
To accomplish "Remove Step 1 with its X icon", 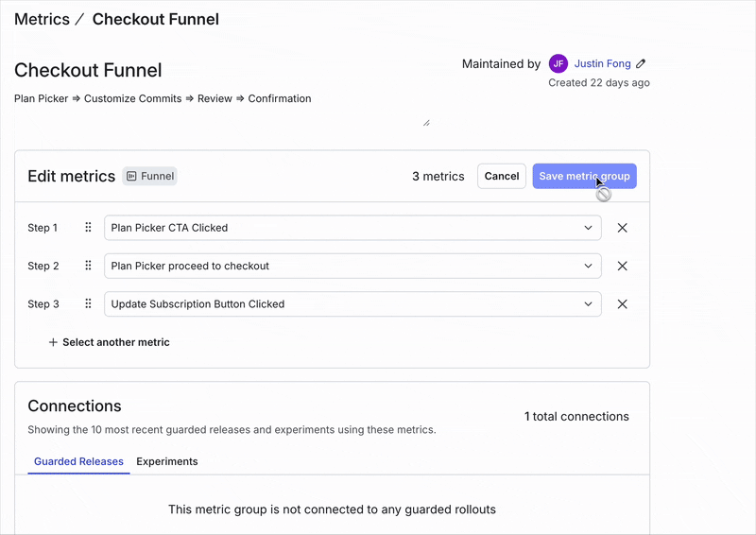I will 622,228.
